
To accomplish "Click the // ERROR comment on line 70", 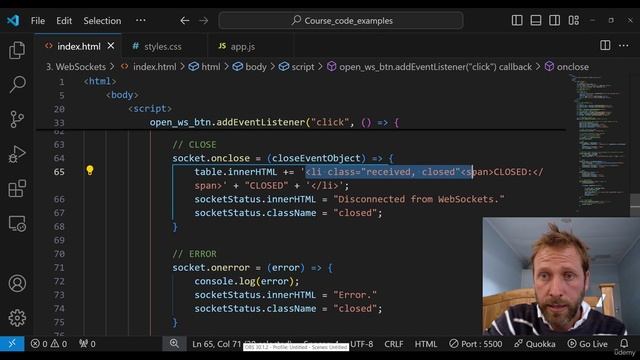I will click(x=194, y=254).
